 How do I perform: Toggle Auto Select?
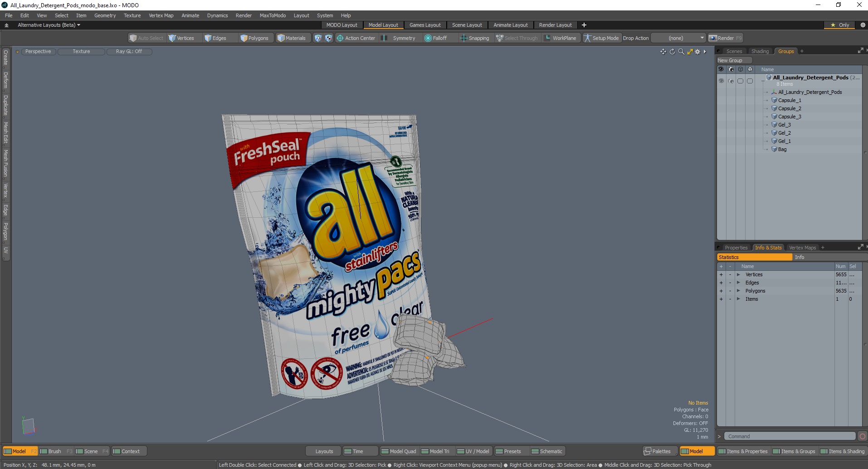click(x=146, y=38)
